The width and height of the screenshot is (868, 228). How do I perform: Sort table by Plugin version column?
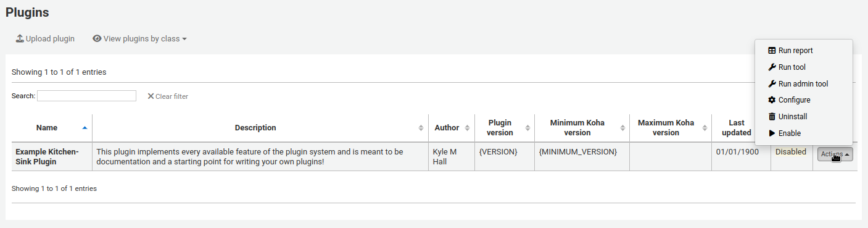(505, 128)
